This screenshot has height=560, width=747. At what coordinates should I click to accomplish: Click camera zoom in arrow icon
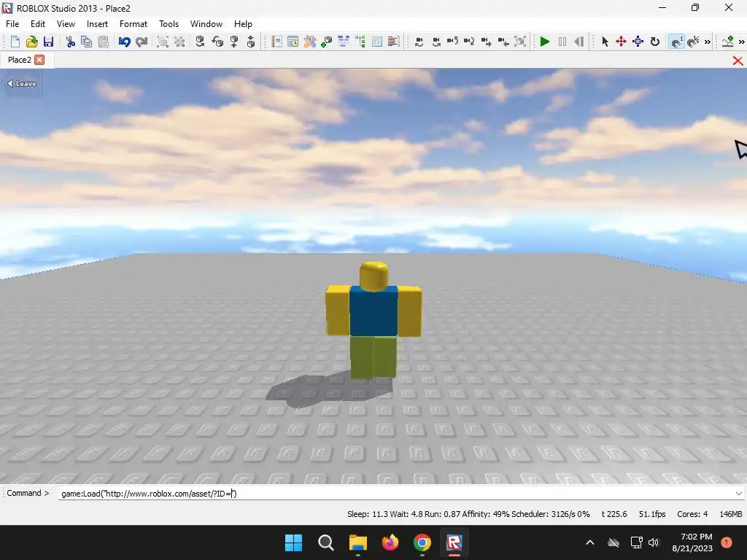tap(487, 42)
